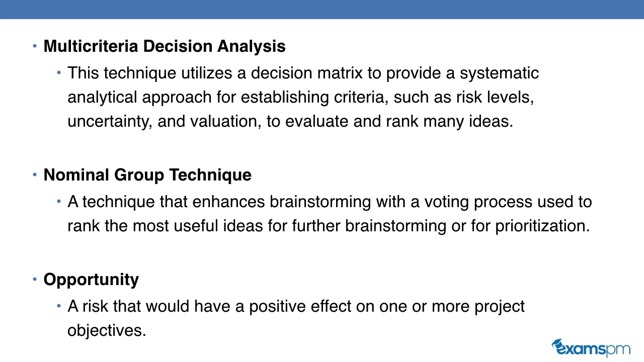Click the sub-bullet before "A technique that enhances"
644x362 pixels.
pyautogui.click(x=59, y=202)
